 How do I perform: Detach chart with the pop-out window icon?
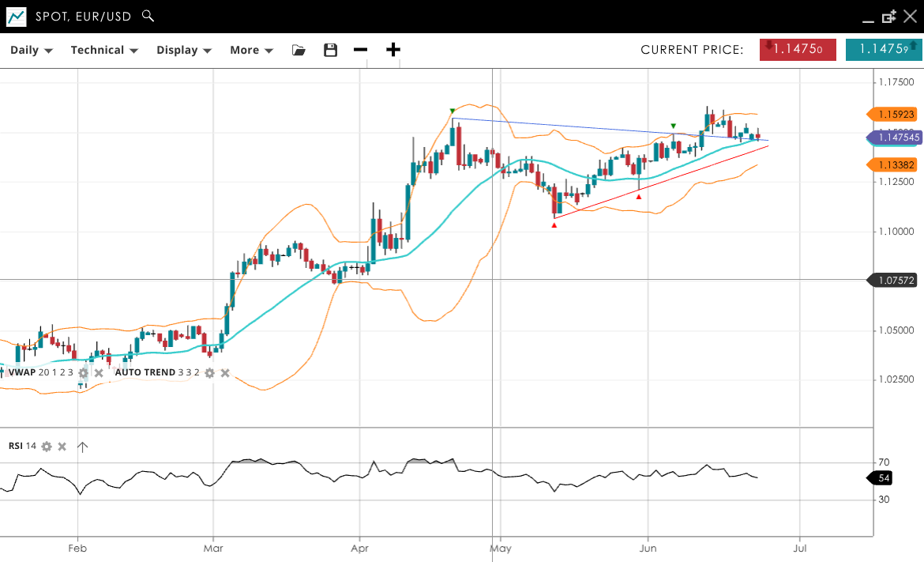889,16
